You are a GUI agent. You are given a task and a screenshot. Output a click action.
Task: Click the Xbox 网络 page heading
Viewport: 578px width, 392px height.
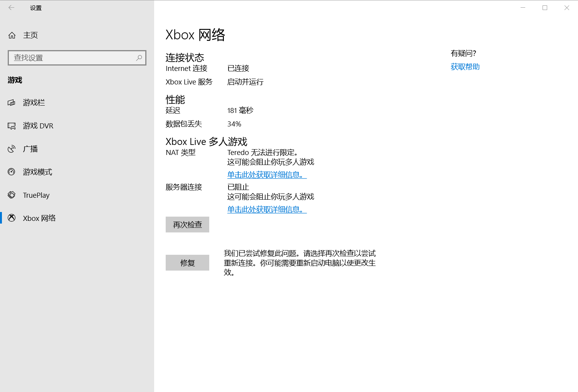pos(195,35)
